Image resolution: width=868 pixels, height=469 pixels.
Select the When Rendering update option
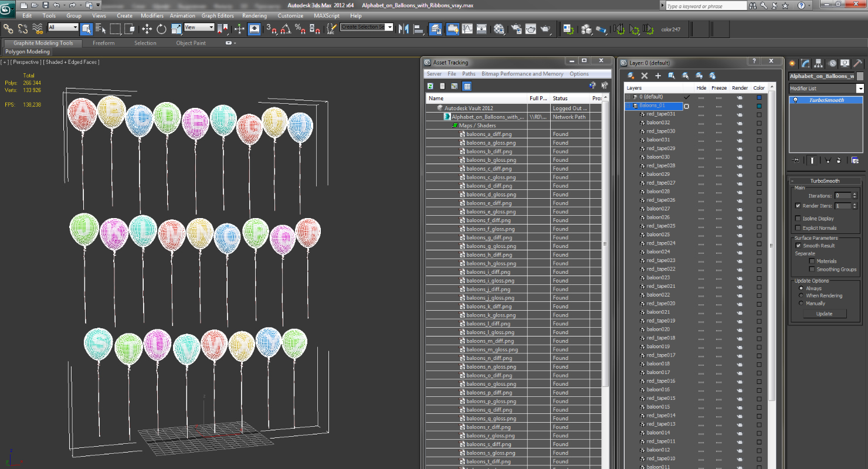click(801, 295)
